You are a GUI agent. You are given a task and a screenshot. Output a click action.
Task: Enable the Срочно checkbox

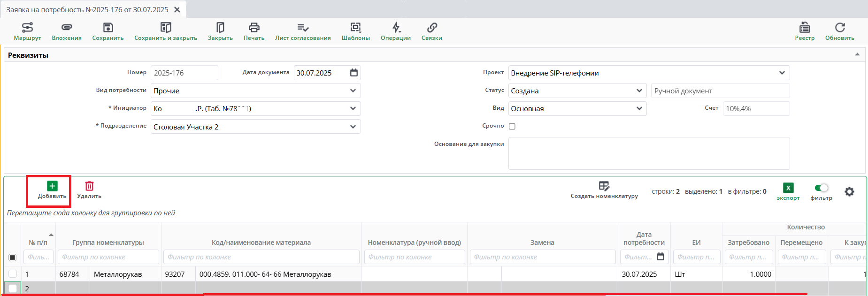pyautogui.click(x=512, y=126)
